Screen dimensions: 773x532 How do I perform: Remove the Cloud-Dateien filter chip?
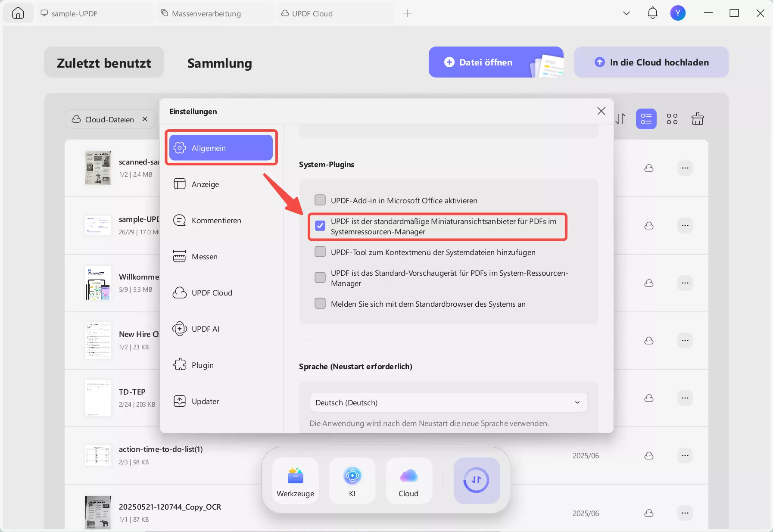click(x=145, y=119)
